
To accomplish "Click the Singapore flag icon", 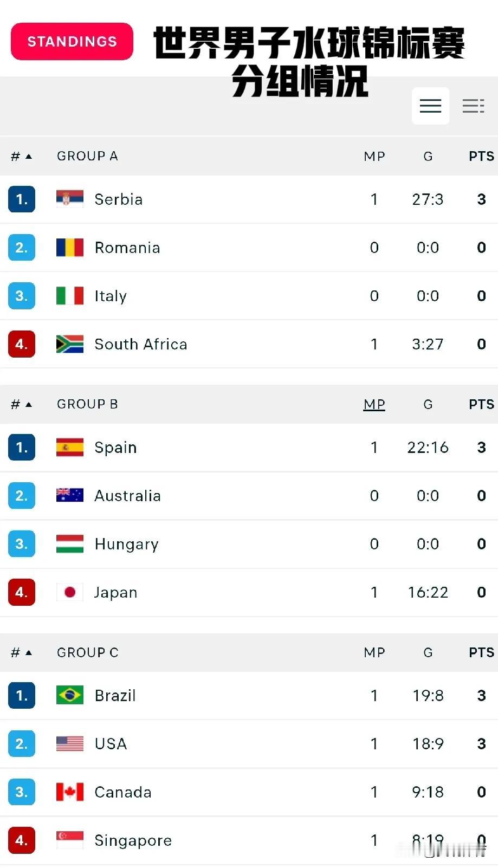I will click(x=70, y=840).
